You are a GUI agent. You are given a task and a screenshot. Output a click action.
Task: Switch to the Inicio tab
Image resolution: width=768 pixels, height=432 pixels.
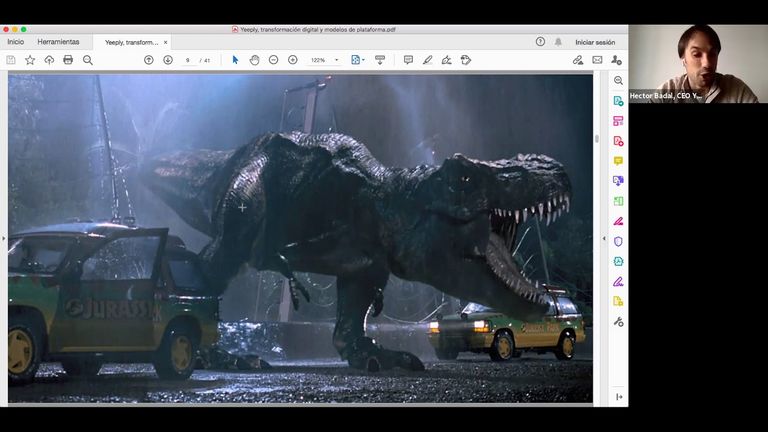click(15, 42)
